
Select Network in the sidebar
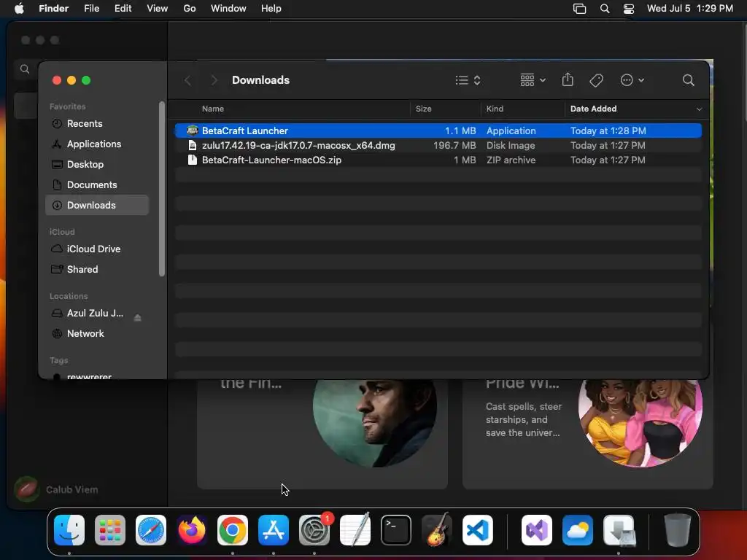(97, 334)
